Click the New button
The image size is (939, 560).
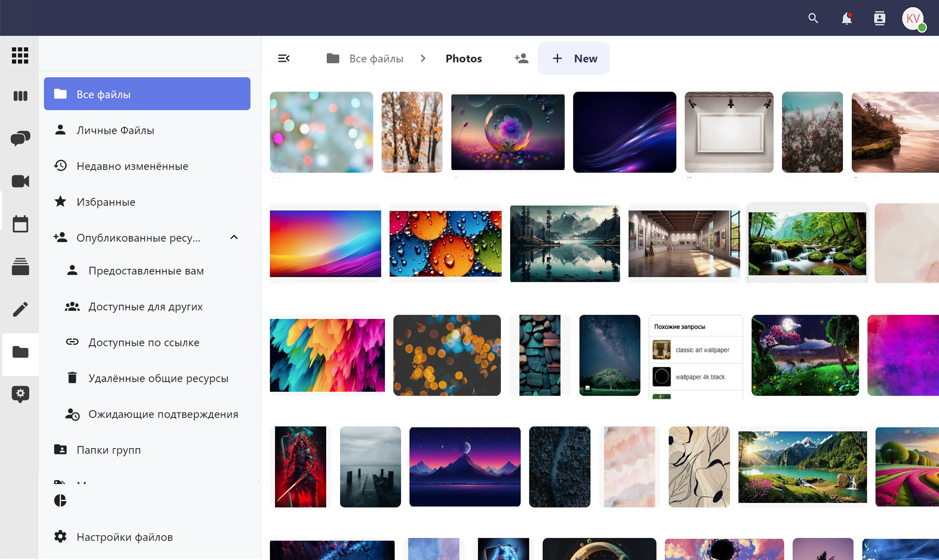[574, 58]
